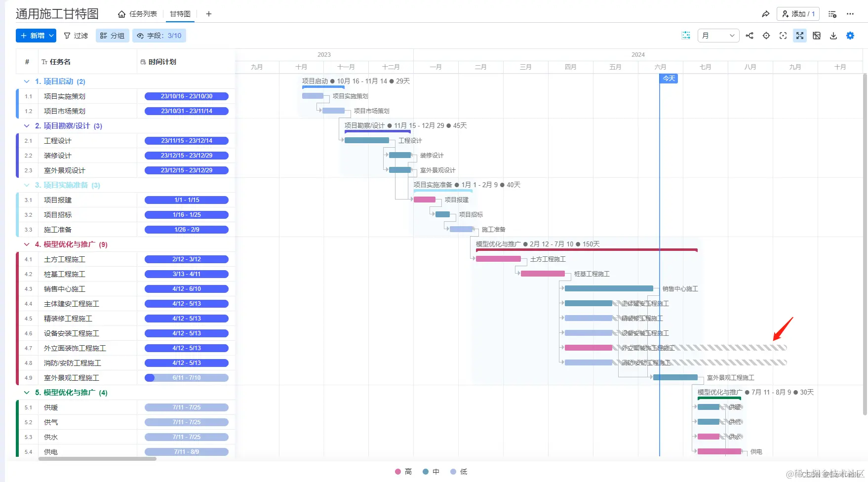Add a new view with the plus tab
The height and width of the screenshot is (482, 868).
pyautogui.click(x=209, y=14)
